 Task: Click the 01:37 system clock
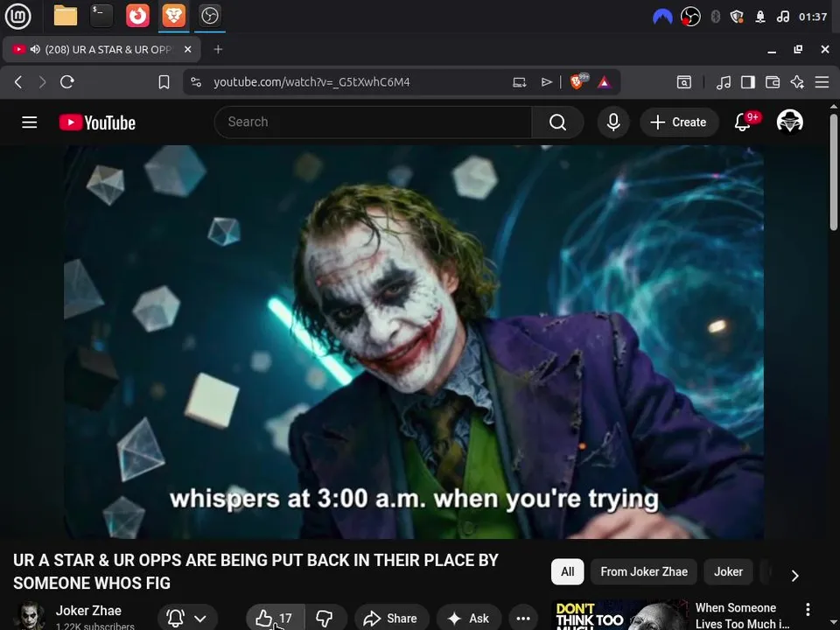pyautogui.click(x=813, y=17)
